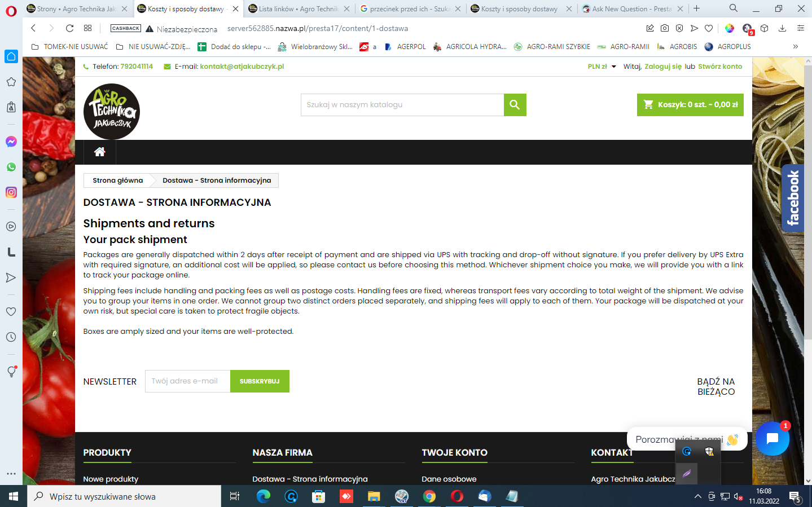The height and width of the screenshot is (507, 812).
Task: Open Messenger in Opera sidebar
Action: 11,142
